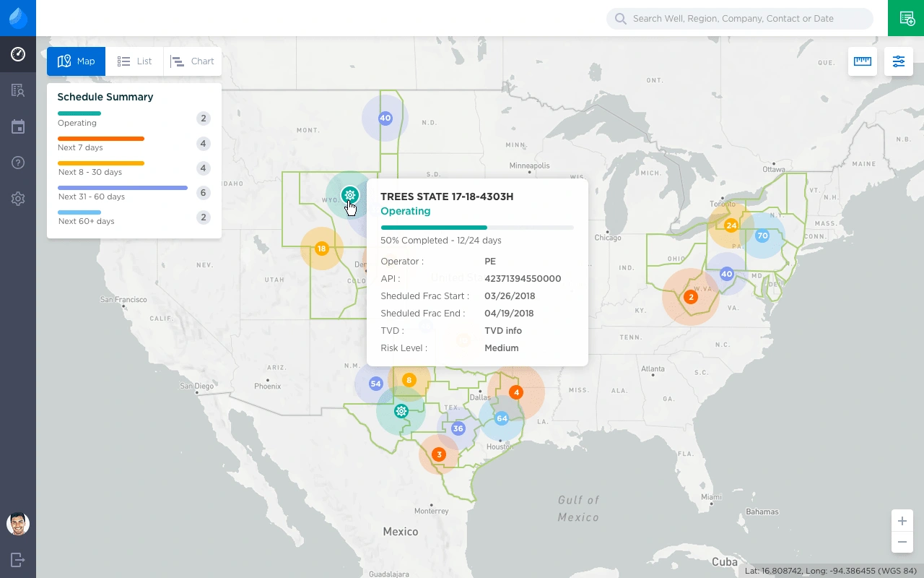Screen dimensions: 924x578
Task: Click the TVD info value
Action: [503, 331]
